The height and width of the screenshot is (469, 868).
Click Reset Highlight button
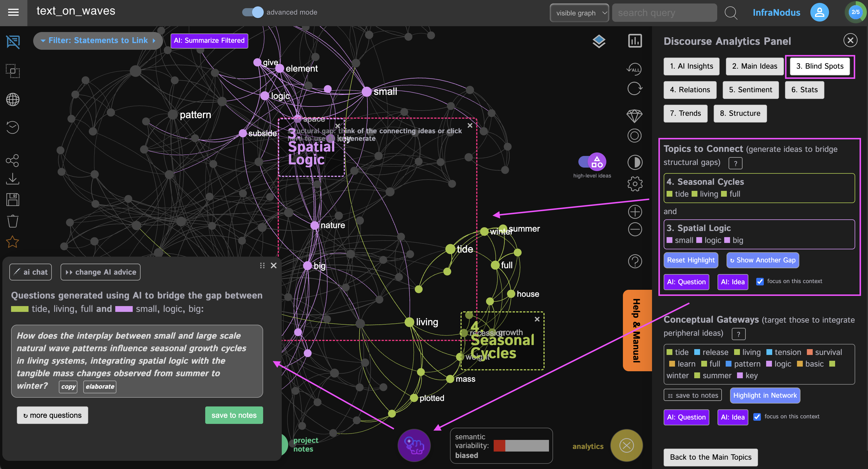click(x=691, y=260)
